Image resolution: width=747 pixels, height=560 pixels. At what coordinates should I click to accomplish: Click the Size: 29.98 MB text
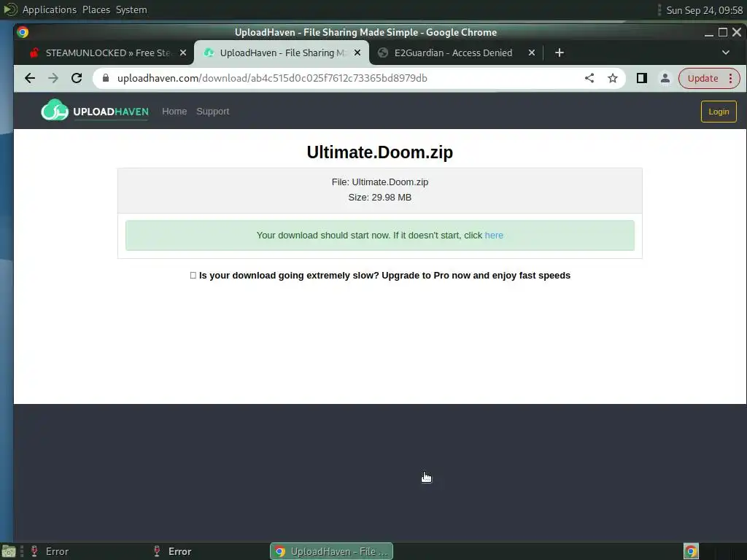click(379, 198)
